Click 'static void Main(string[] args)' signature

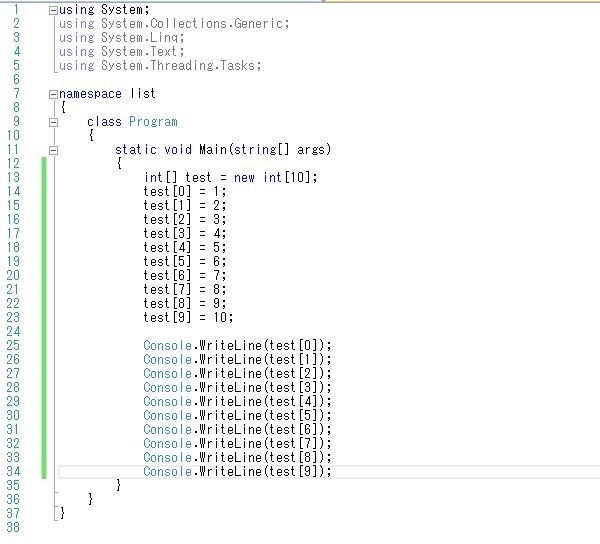click(x=223, y=150)
